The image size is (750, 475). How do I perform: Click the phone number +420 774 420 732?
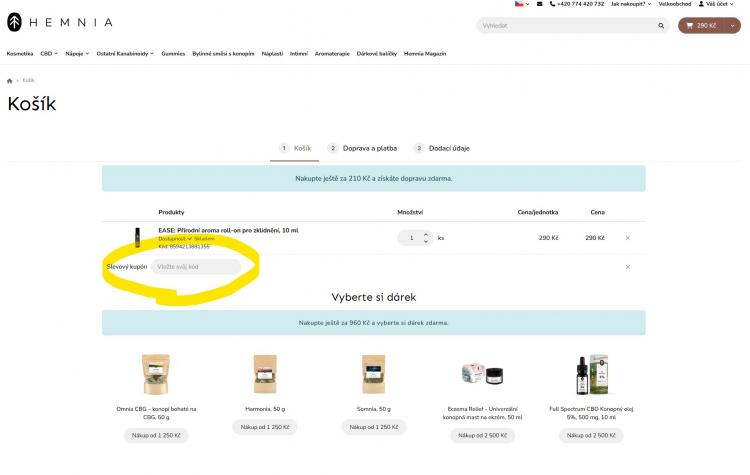coord(577,4)
